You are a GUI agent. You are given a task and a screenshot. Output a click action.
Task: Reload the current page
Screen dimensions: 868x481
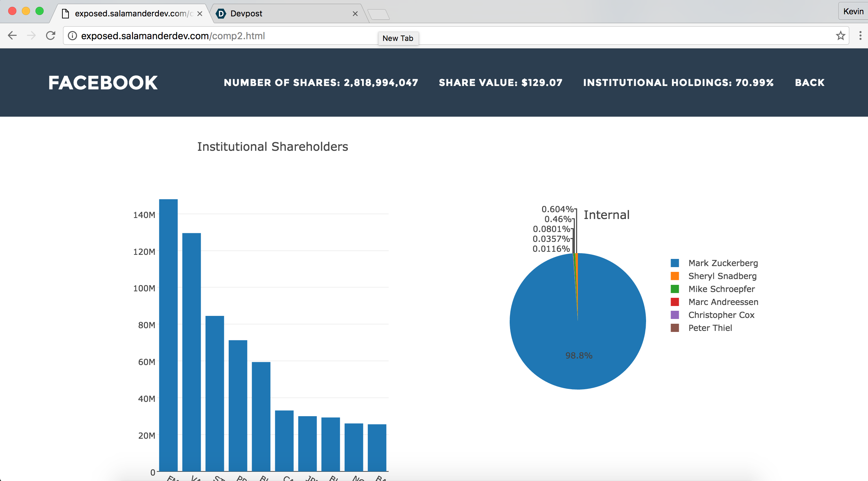tap(51, 35)
